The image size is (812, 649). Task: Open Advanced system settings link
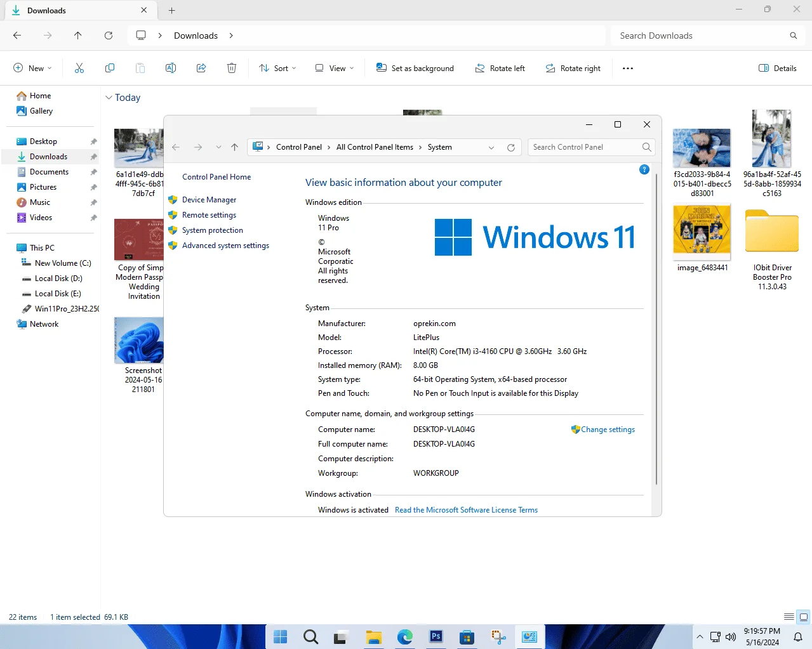coord(225,246)
